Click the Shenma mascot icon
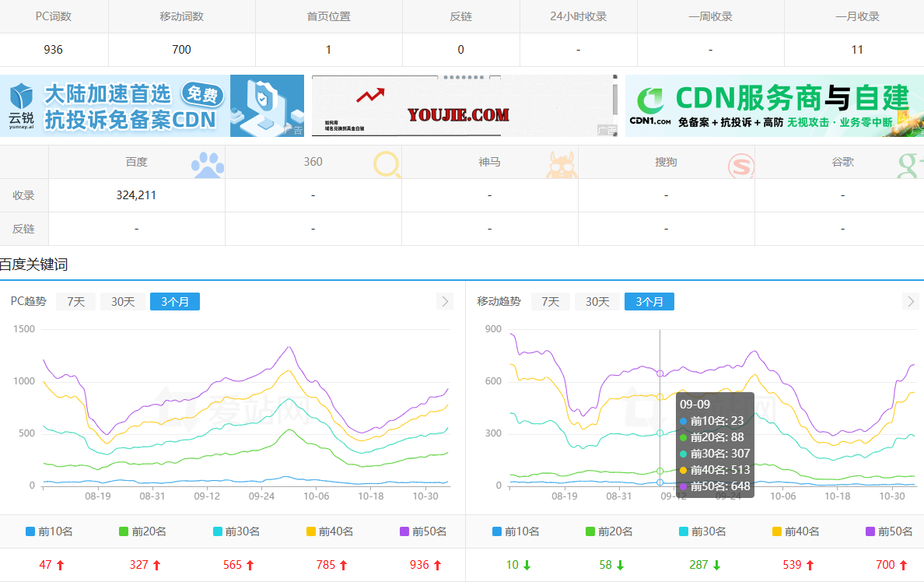This screenshot has width=924, height=582. click(x=562, y=166)
